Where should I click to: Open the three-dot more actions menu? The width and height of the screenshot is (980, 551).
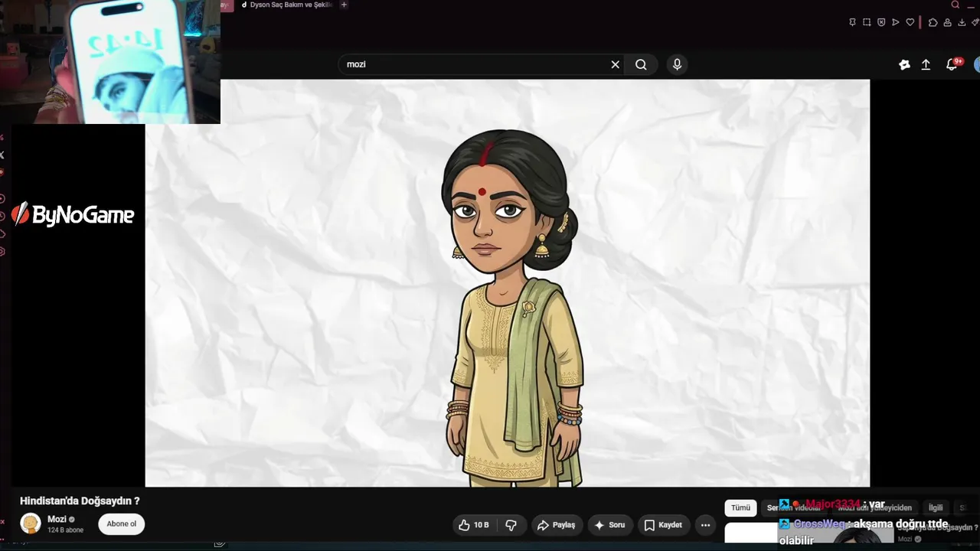[x=705, y=525]
